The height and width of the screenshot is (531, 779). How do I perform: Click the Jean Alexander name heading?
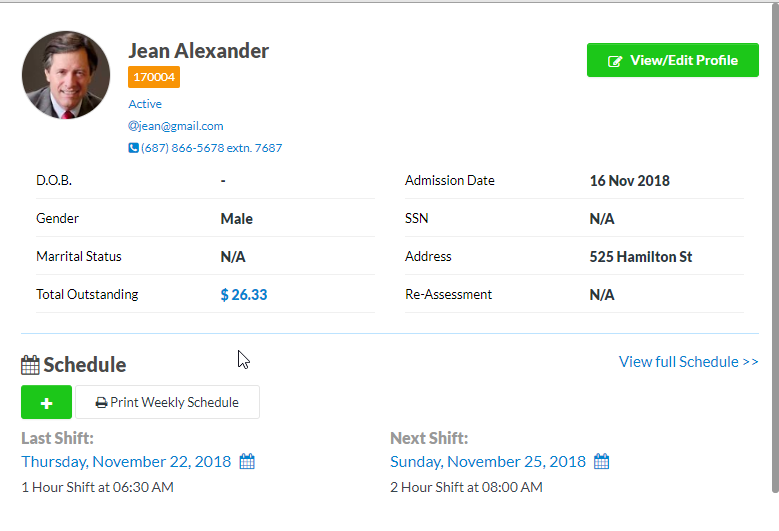coord(199,51)
